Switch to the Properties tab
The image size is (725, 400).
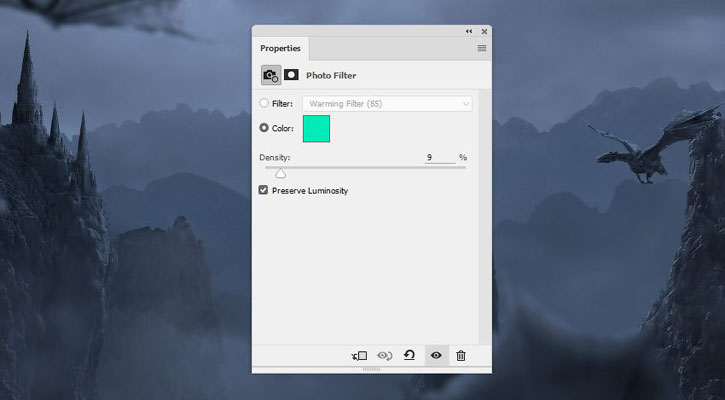280,48
